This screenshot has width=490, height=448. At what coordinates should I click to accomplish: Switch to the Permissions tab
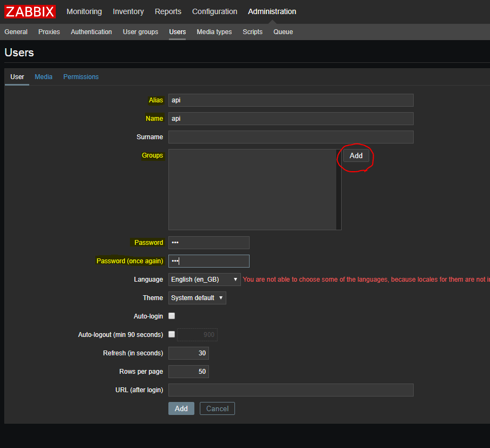[81, 77]
